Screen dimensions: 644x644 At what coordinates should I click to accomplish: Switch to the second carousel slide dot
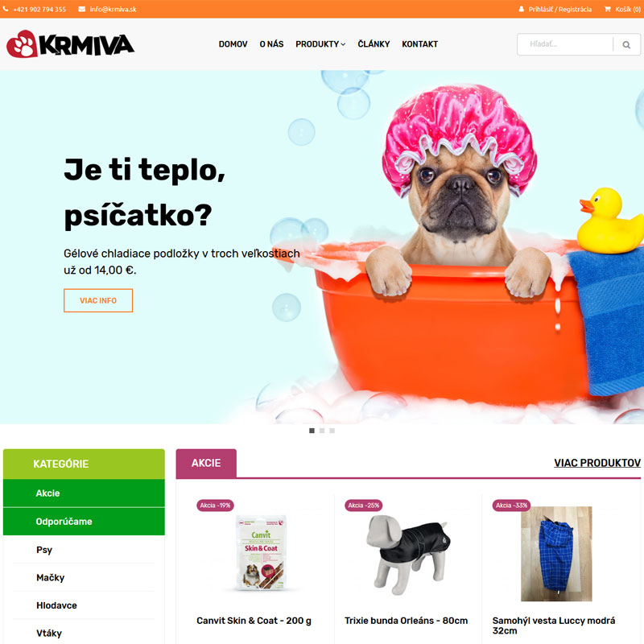[x=322, y=431]
